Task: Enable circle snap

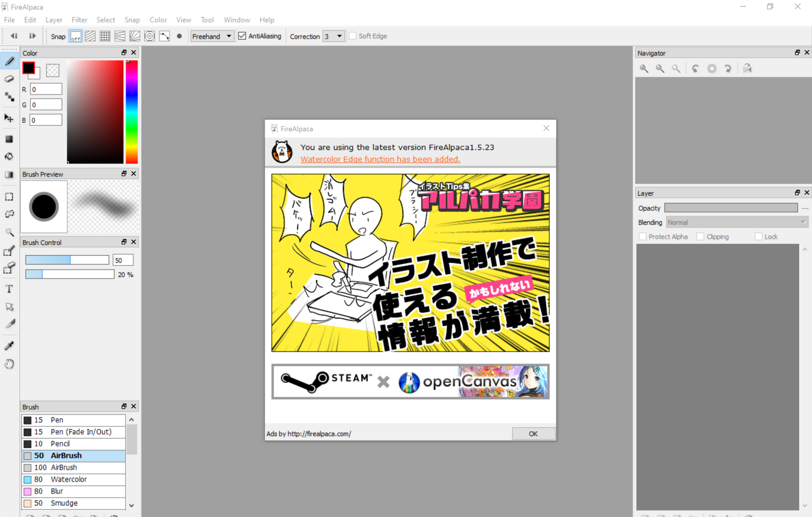Action: coord(149,36)
